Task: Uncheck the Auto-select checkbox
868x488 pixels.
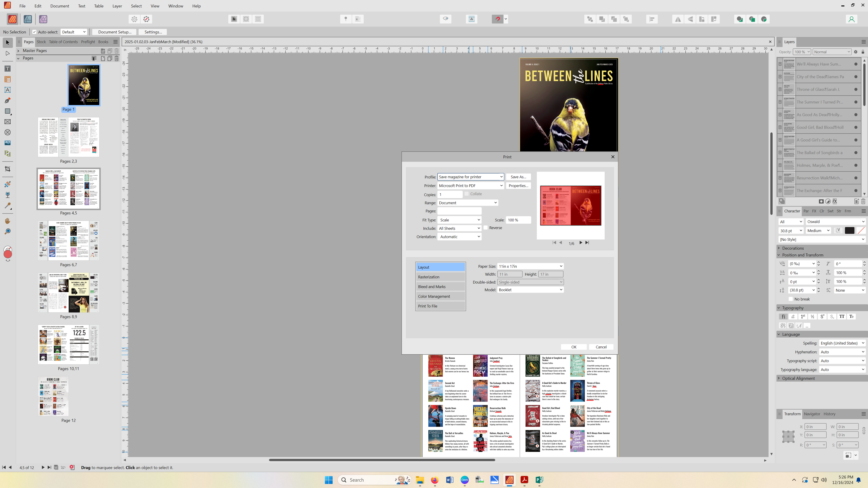Action: point(34,32)
